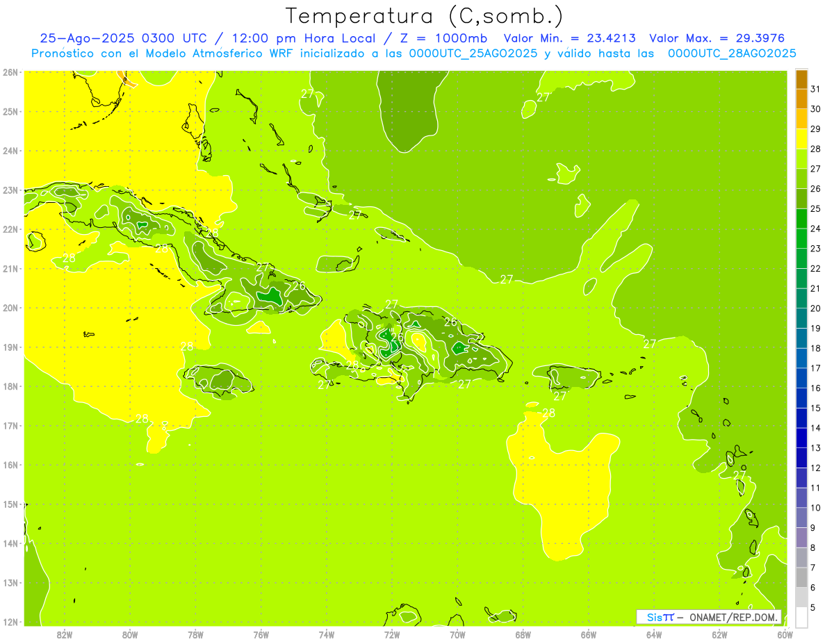The height and width of the screenshot is (644, 834).
Task: Pick the colorbar swatch between 26 and 27
Action: pos(801,179)
